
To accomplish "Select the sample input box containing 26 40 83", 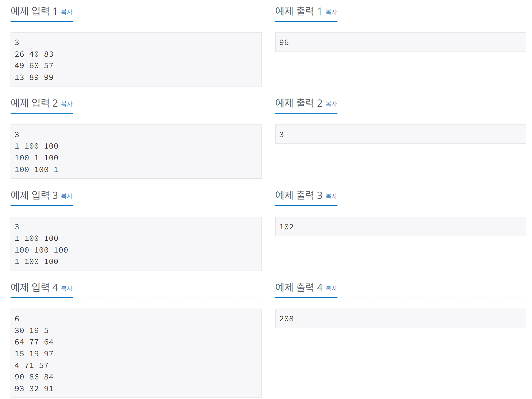I will coord(136,59).
